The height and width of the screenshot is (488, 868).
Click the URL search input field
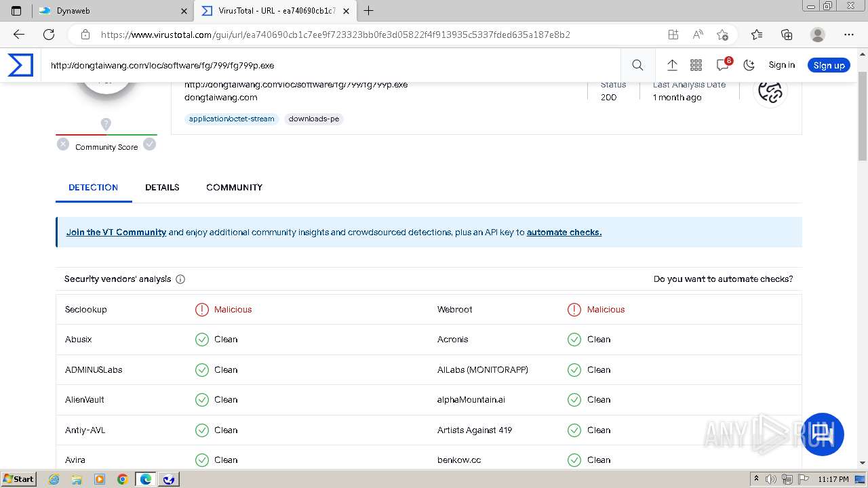(x=332, y=65)
